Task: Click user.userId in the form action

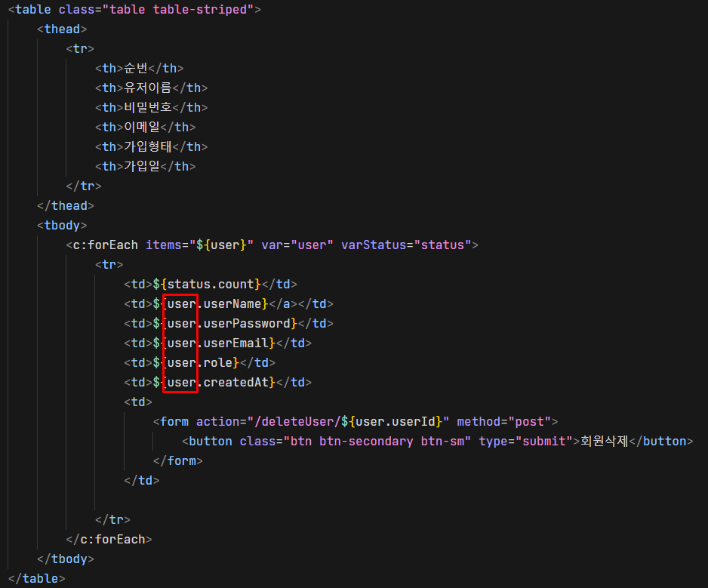Action: point(395,422)
